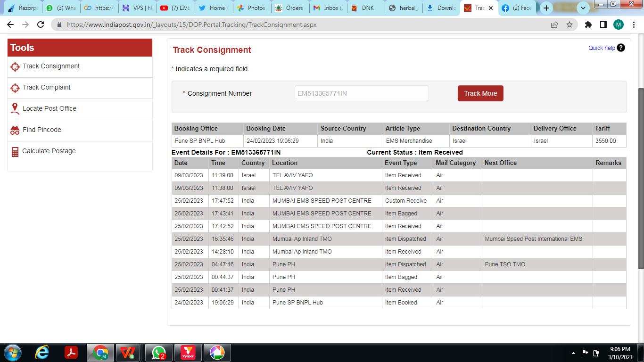
Task: Open the Extensions puzzle icon
Action: point(588,25)
